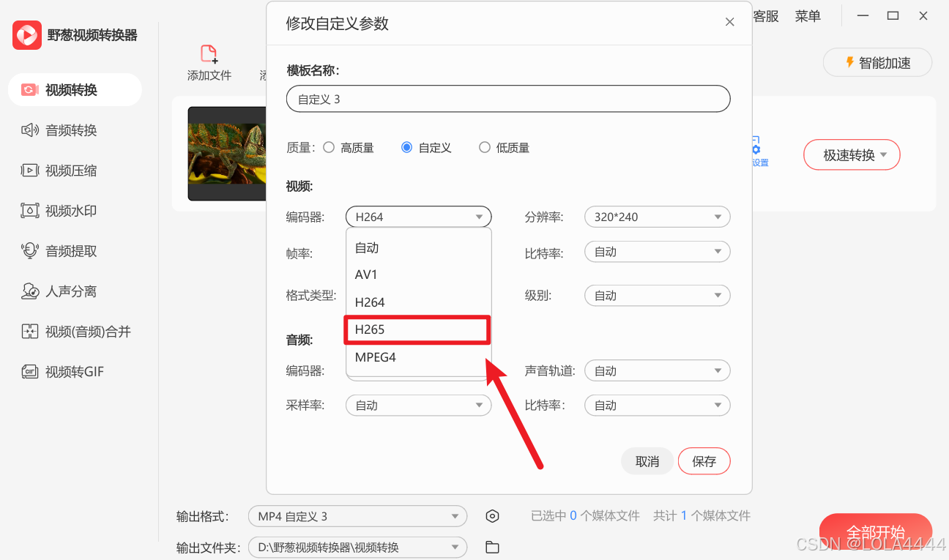Choose MPEG4 from the encoder list

point(418,357)
